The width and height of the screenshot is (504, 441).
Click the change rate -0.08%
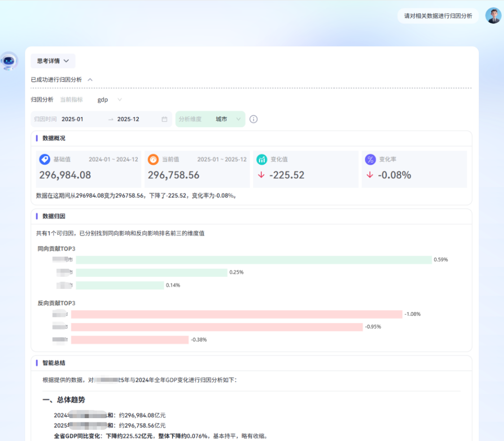394,175
